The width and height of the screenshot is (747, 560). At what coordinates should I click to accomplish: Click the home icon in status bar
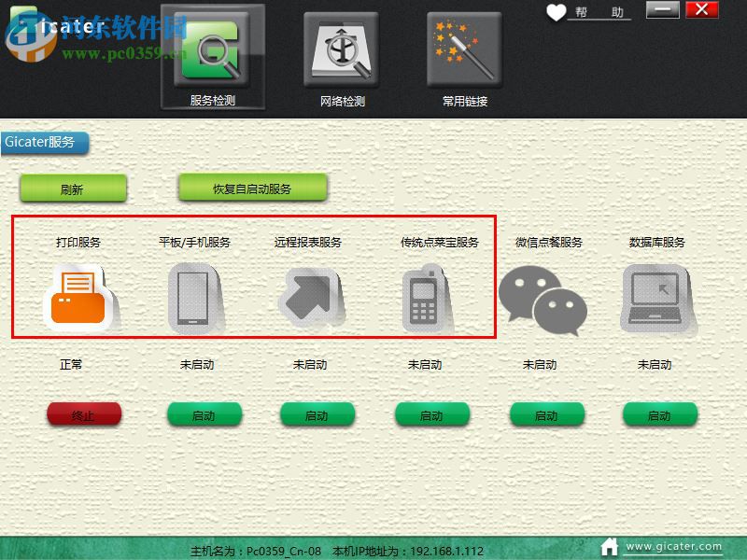click(611, 546)
